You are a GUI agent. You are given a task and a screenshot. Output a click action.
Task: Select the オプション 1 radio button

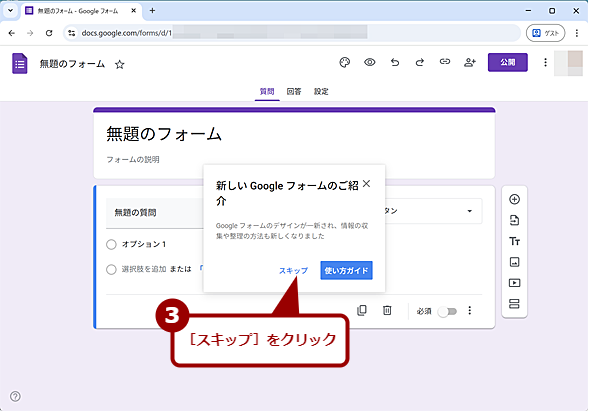tap(111, 244)
